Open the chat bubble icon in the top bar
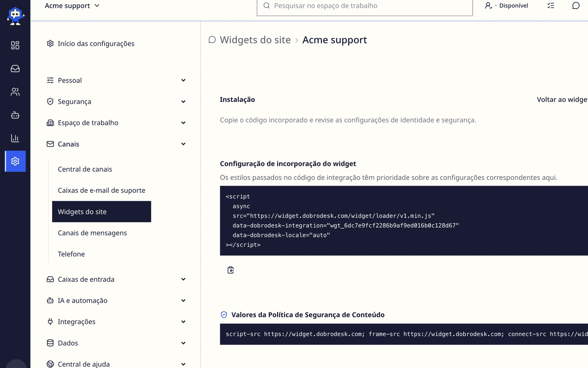Viewport: 588px width, 368px height. 576,5
